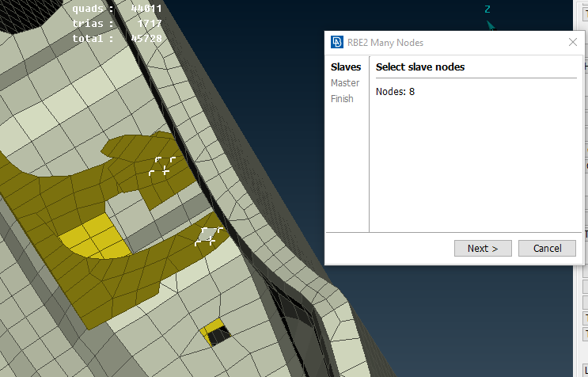Screen dimensions: 588x377
Task: Click the Z axis label of the triad
Action: pyautogui.click(x=487, y=10)
